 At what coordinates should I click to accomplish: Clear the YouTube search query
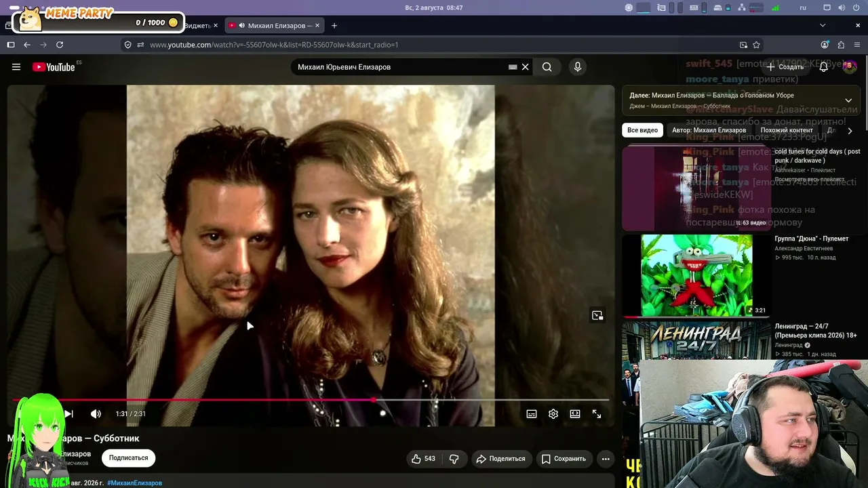pyautogui.click(x=525, y=67)
